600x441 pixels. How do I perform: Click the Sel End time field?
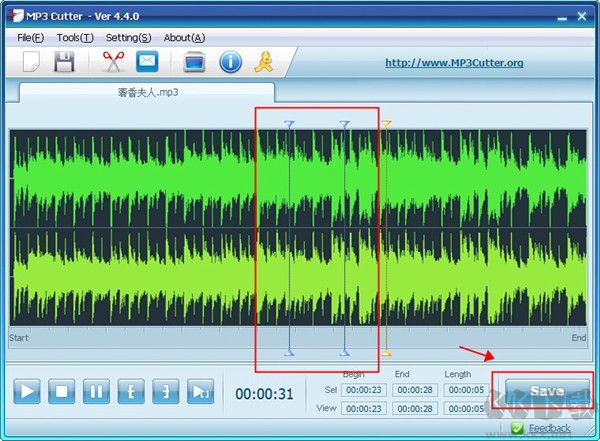point(415,390)
